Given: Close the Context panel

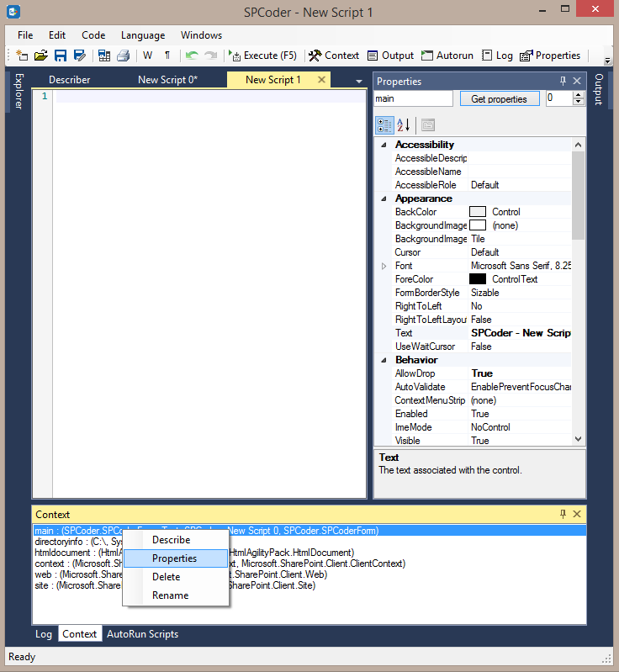Looking at the screenshot, I should click(577, 514).
